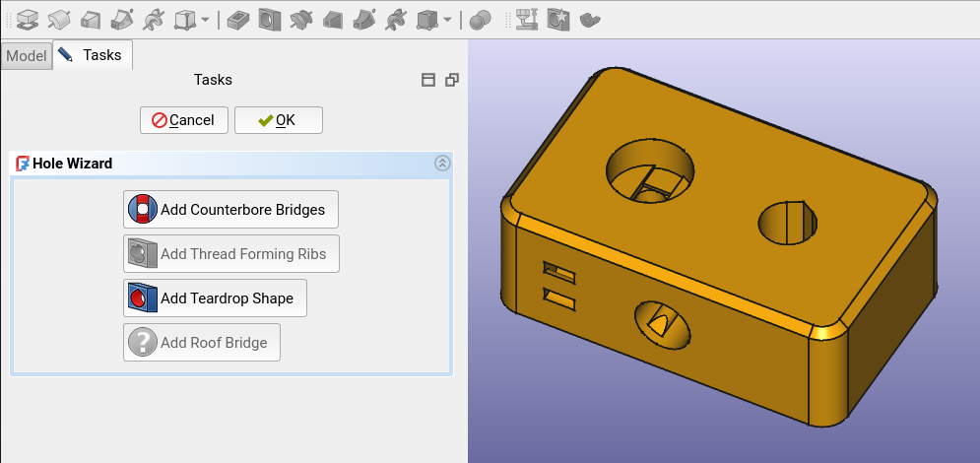
Task: Click the Subtractive Box primitive icon
Action: pos(426,20)
